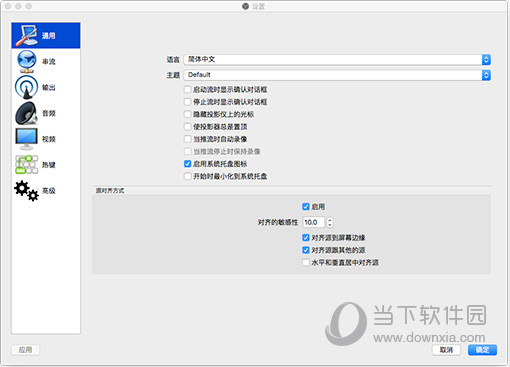The height and width of the screenshot is (367, 510).
Task: Open the 串流 (Stream) globe icon
Action: (27, 61)
